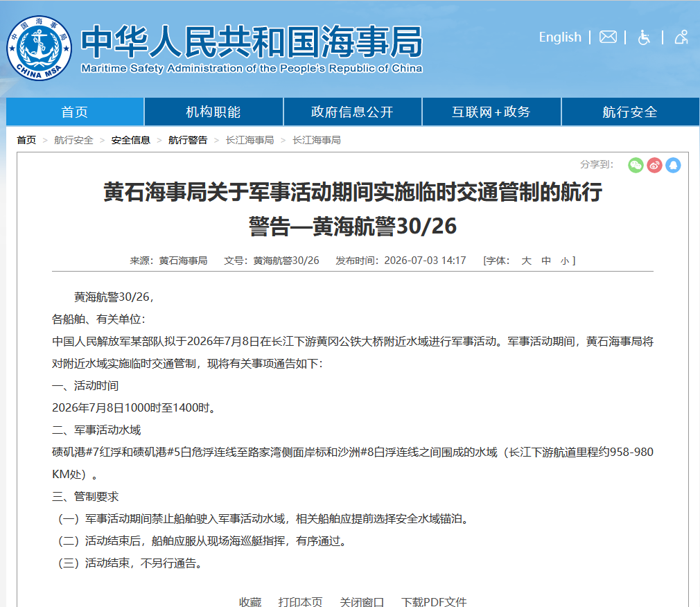Click the China MSA anchor logo
The width and height of the screenshot is (700, 607).
click(x=40, y=49)
